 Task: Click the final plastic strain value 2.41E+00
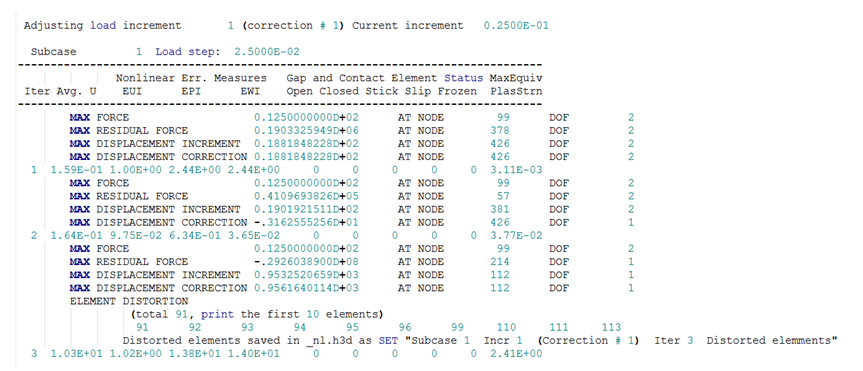click(x=516, y=353)
